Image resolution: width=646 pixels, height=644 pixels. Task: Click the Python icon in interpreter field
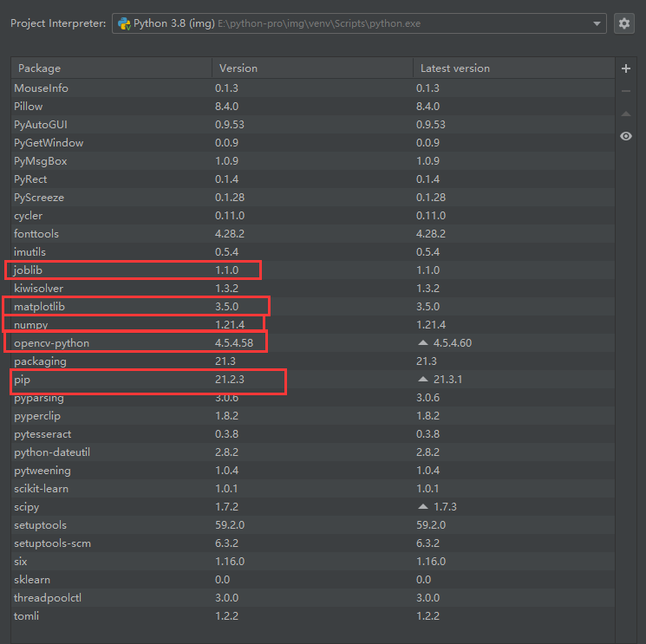pos(124,23)
